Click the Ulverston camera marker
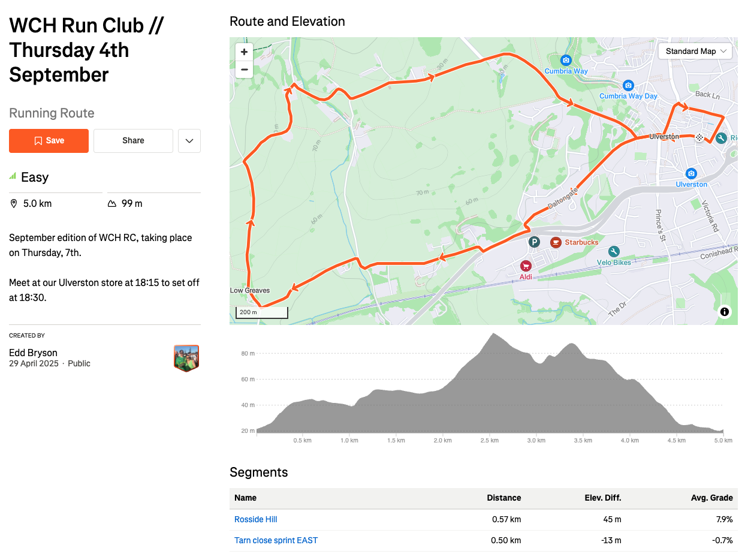Viewport: 751px width, 560px height. 691,173
